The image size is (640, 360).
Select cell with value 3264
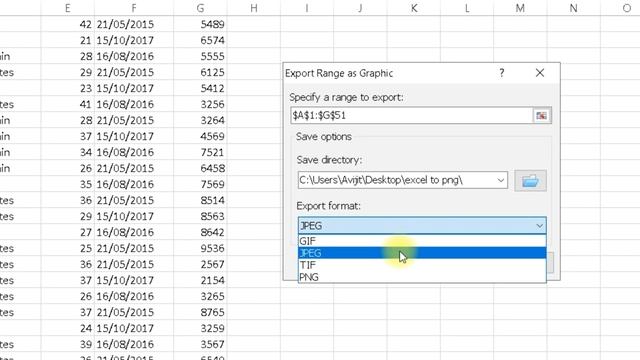pyautogui.click(x=200, y=120)
